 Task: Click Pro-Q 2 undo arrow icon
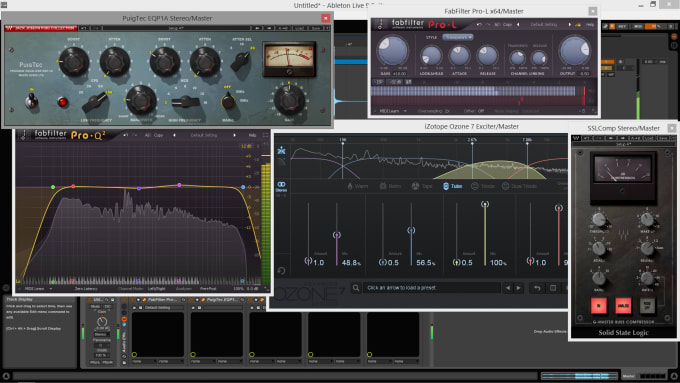point(125,135)
